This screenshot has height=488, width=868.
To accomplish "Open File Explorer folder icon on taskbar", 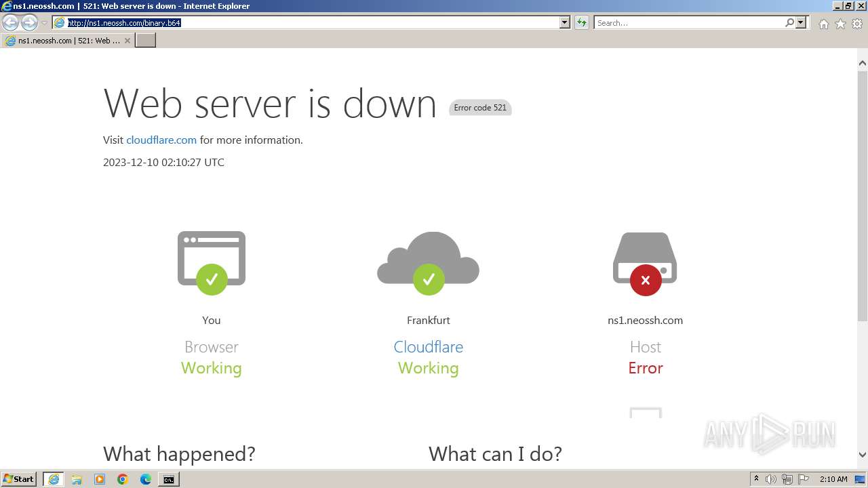I will pos(77,479).
